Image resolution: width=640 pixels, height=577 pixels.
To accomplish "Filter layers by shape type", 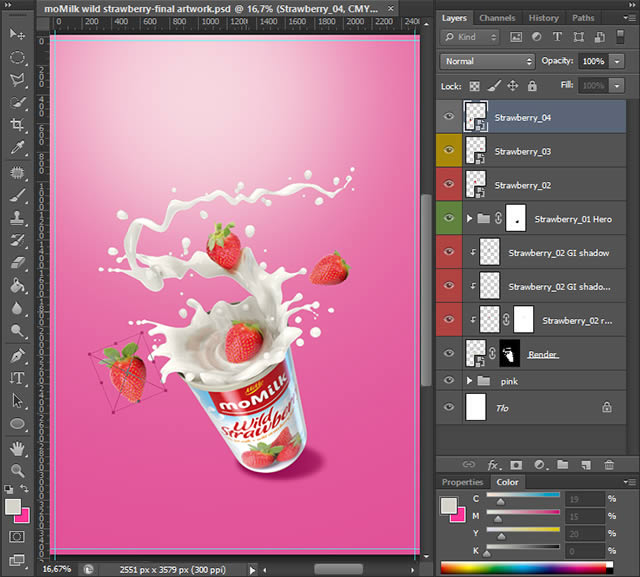I will pos(578,37).
